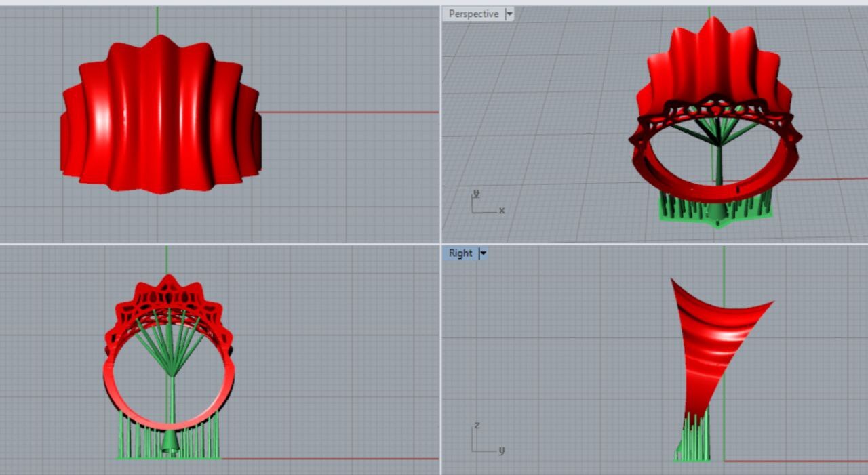868x475 pixels.
Task: Open the Perspective viewport dropdown arrow
Action: point(509,14)
